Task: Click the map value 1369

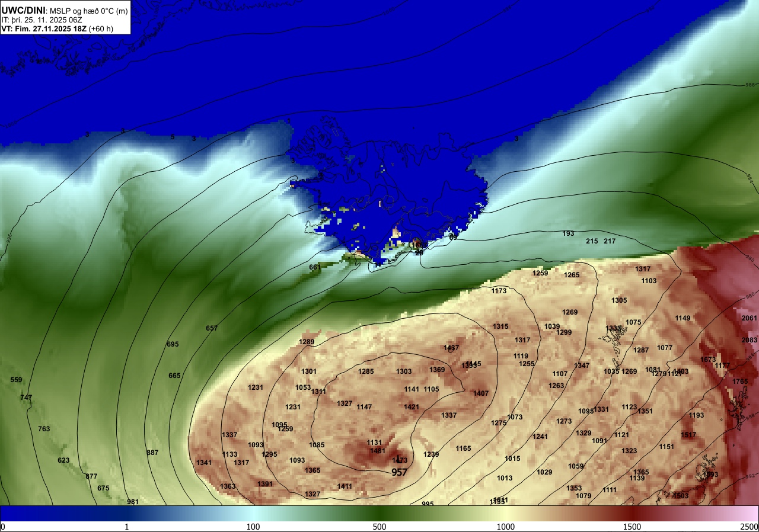Action: click(437, 370)
